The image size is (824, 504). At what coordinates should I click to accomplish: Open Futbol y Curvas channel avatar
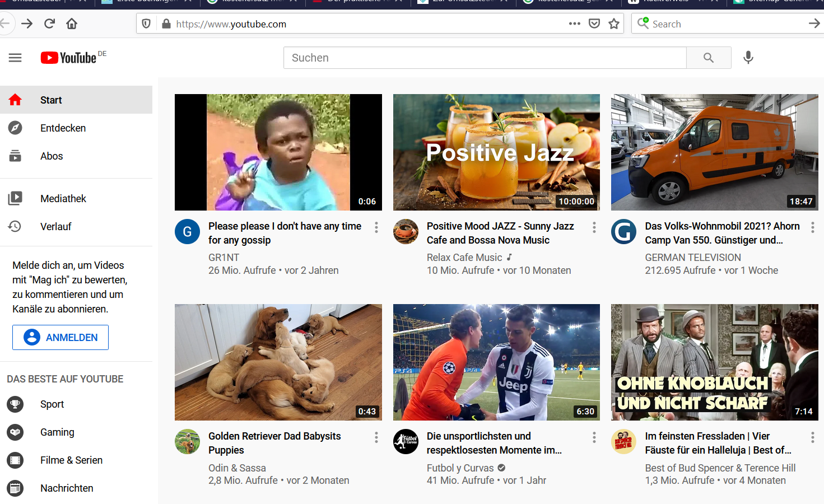coord(406,441)
